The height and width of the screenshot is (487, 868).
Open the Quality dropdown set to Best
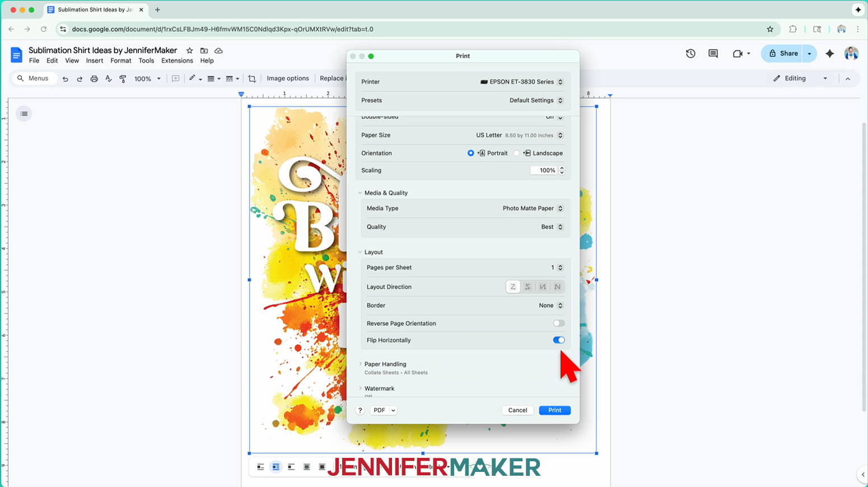(552, 227)
